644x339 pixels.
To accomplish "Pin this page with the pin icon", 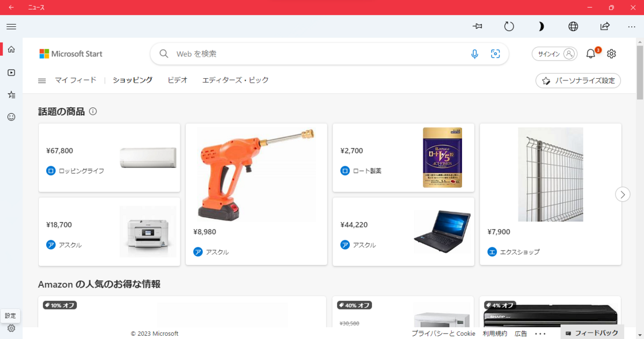I will click(x=478, y=26).
